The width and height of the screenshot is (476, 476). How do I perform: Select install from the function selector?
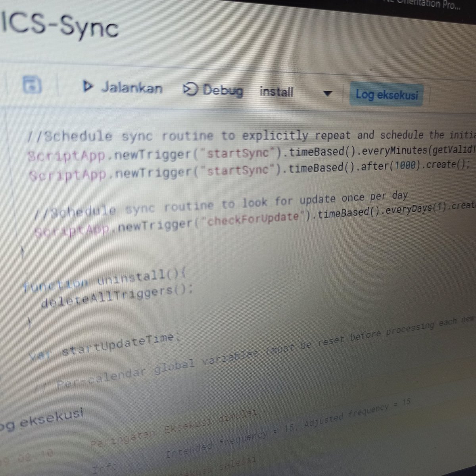(276, 92)
